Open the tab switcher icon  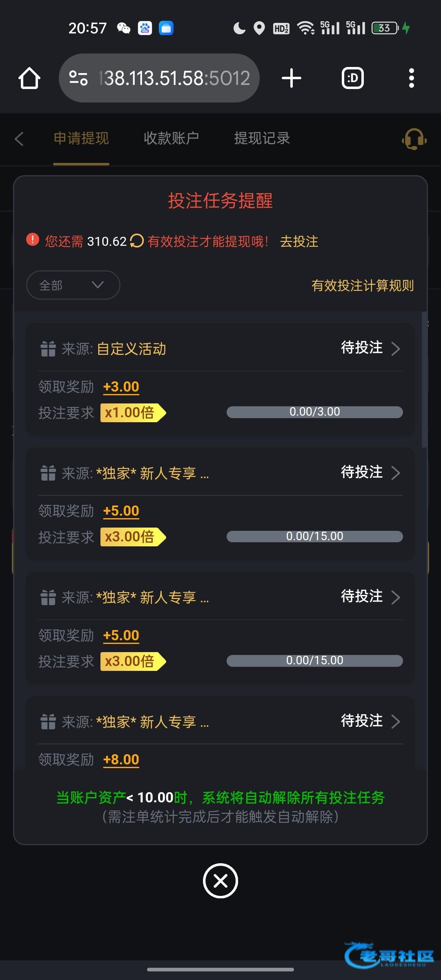(x=352, y=78)
